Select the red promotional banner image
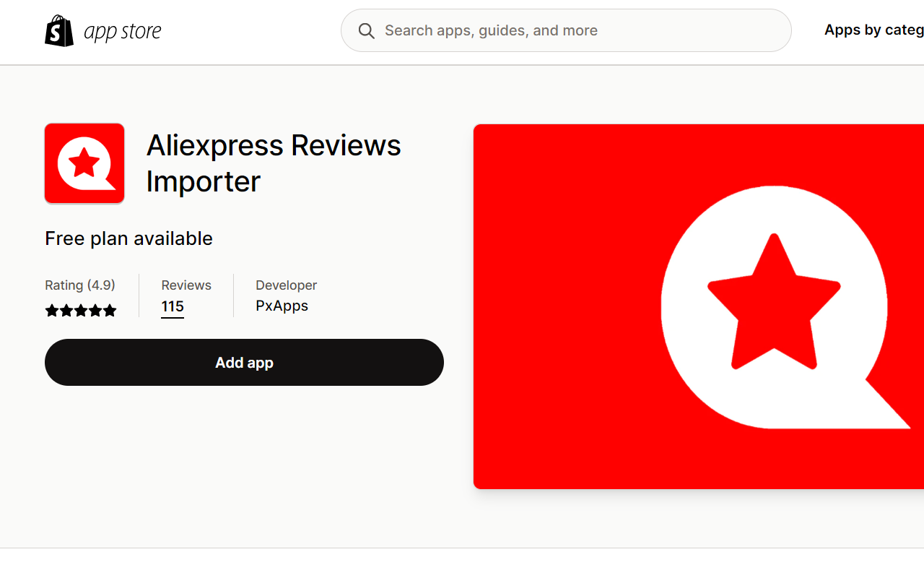This screenshot has width=924, height=578. pos(699,306)
